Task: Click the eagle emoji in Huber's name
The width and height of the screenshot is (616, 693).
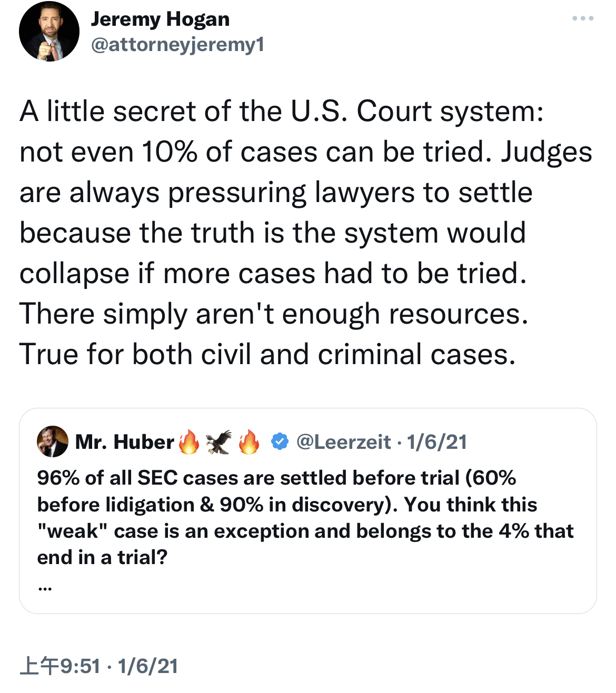Action: point(218,442)
